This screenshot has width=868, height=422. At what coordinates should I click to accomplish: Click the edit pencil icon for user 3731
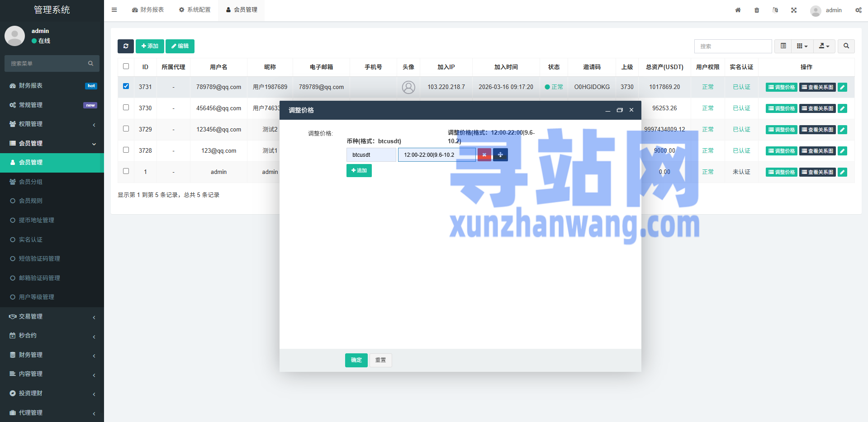pos(842,87)
